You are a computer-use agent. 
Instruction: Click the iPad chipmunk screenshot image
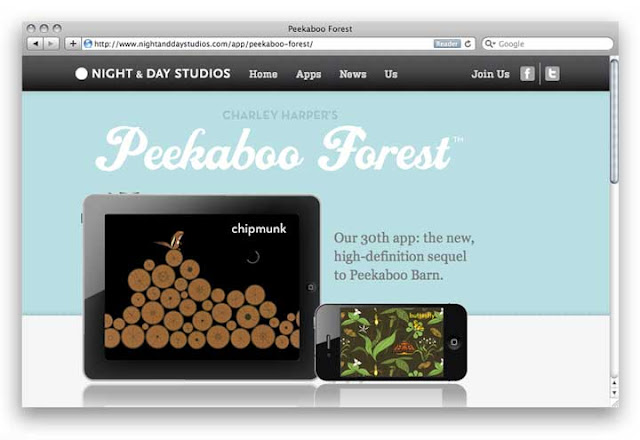(x=202, y=287)
